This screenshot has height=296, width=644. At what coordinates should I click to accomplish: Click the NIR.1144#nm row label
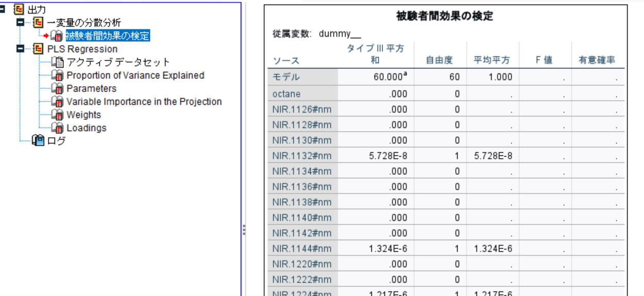point(303,249)
